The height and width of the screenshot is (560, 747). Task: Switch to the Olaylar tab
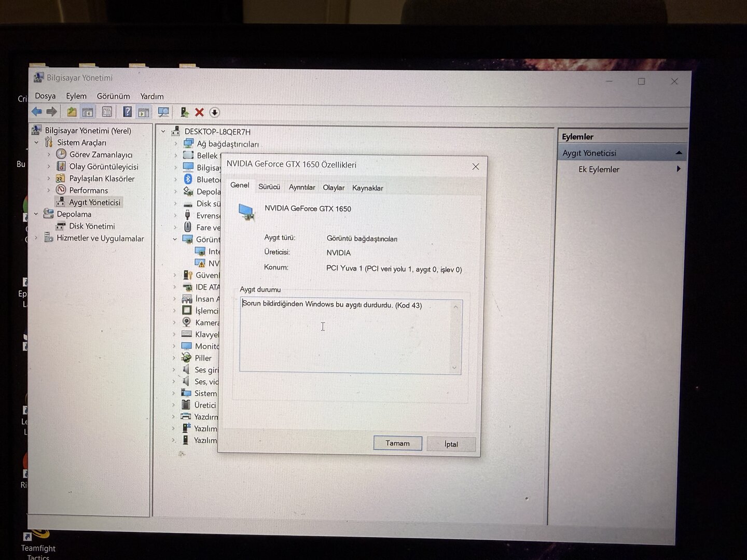click(334, 188)
